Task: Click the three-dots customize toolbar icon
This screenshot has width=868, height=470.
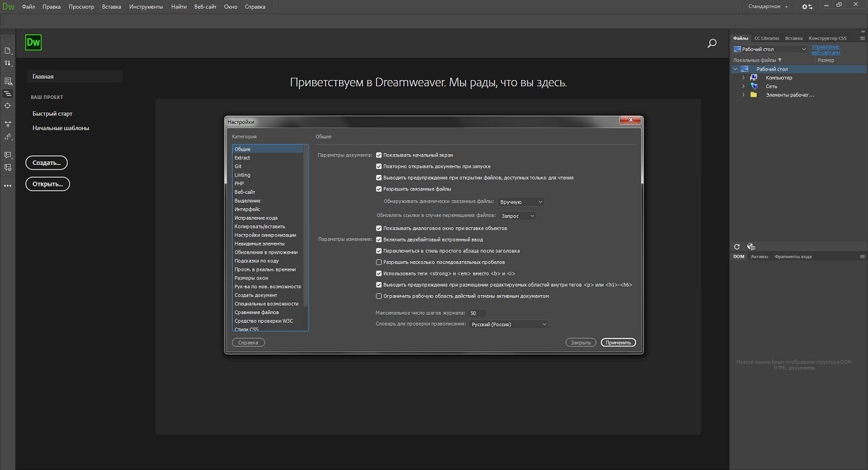Action: point(8,185)
